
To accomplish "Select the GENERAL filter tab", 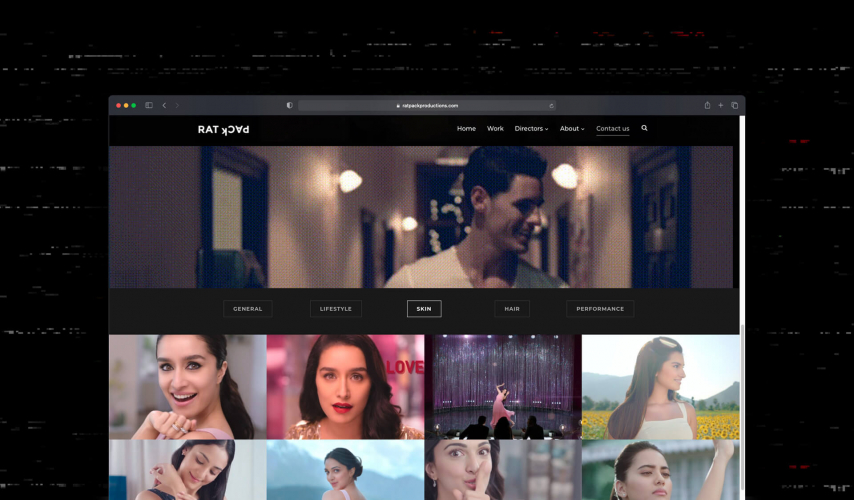I will tap(248, 309).
